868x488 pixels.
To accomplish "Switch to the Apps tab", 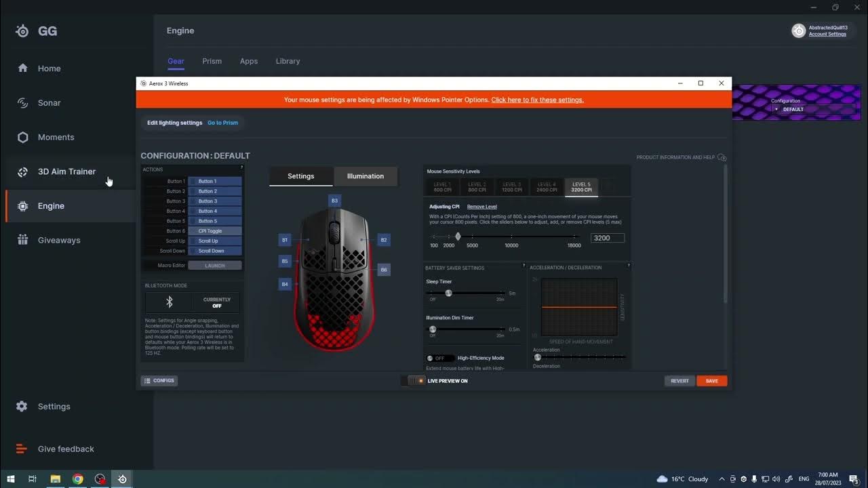I will click(x=249, y=61).
